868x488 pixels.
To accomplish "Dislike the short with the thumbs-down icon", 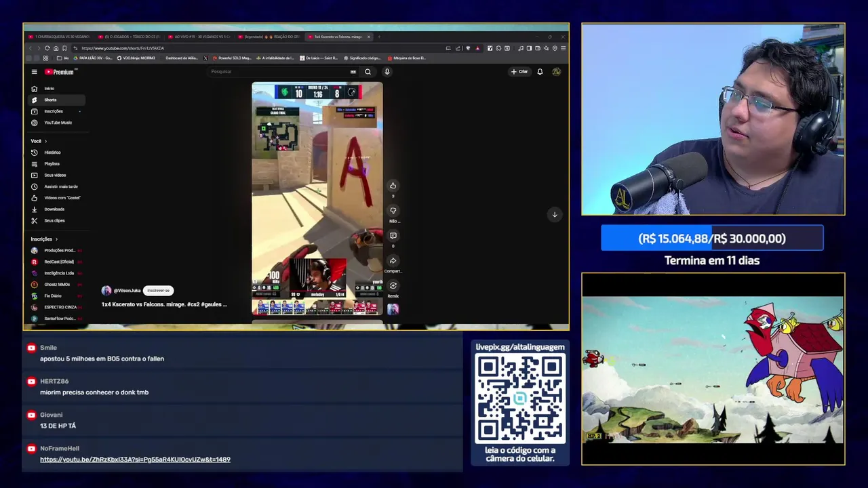I will click(x=393, y=211).
